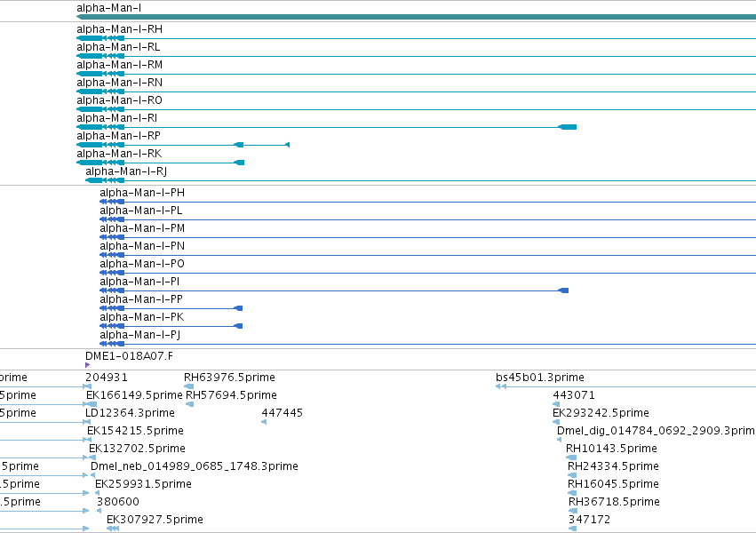Viewport: 756px width, 533px height.
Task: Select transcript alpha-Man-I-RP label
Action: coord(119,137)
